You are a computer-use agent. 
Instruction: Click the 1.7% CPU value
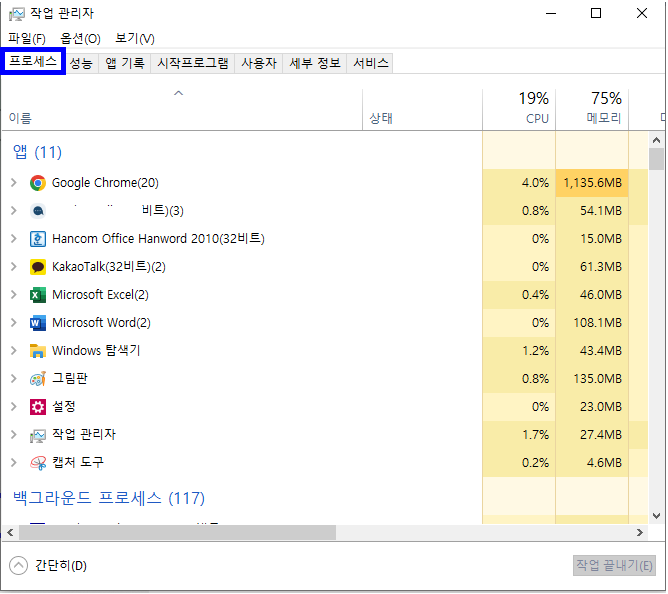[x=536, y=435]
